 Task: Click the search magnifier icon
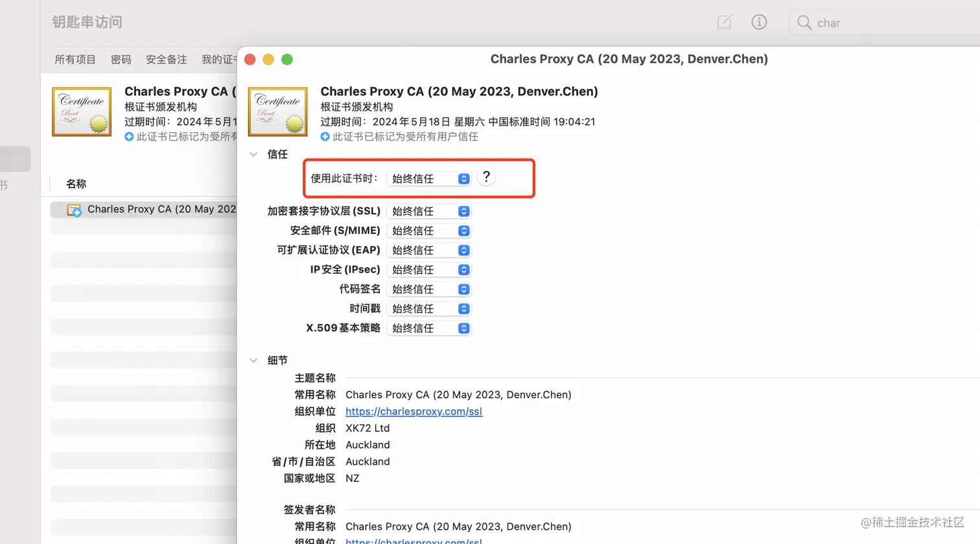click(x=804, y=23)
